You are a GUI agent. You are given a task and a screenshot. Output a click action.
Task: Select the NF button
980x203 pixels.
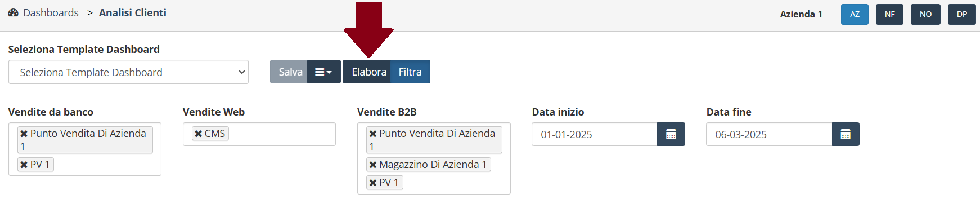(889, 14)
